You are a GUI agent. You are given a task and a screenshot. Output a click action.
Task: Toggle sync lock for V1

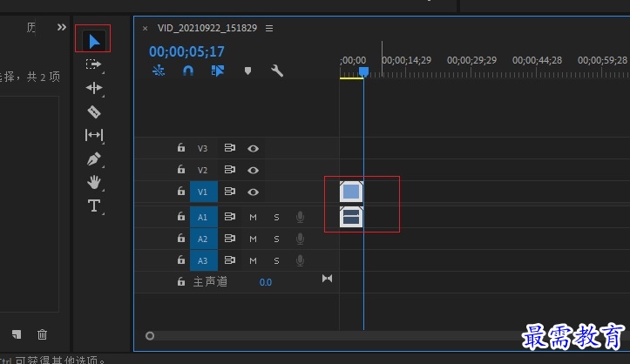click(229, 192)
